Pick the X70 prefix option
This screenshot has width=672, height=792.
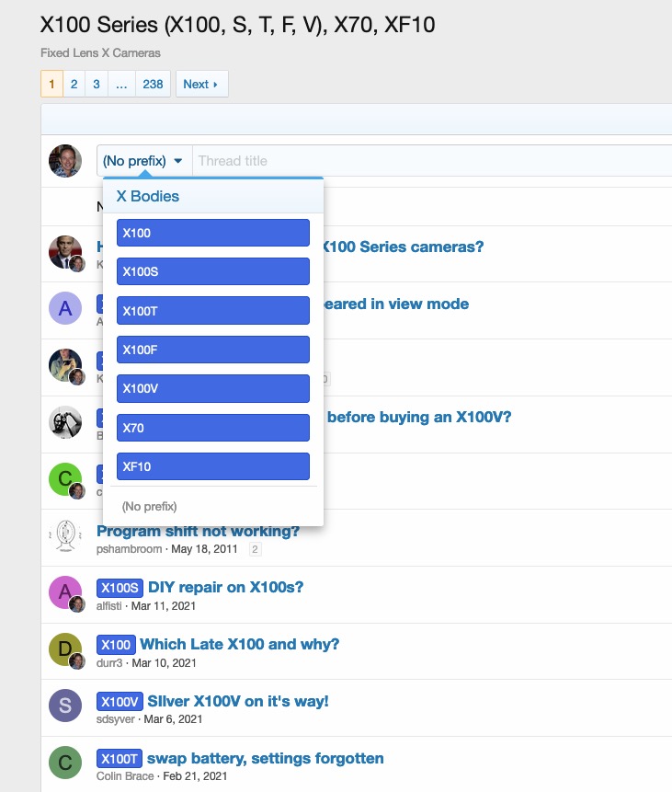213,428
